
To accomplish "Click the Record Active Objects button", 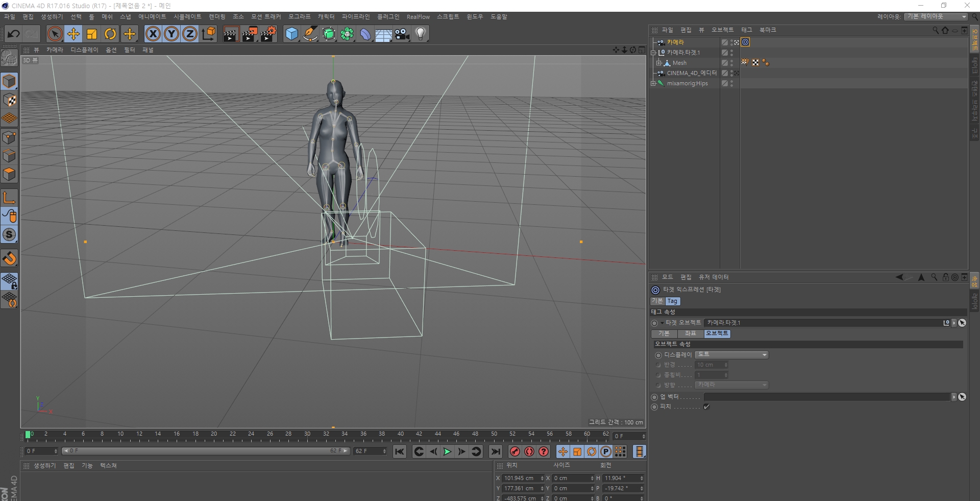I will click(515, 451).
